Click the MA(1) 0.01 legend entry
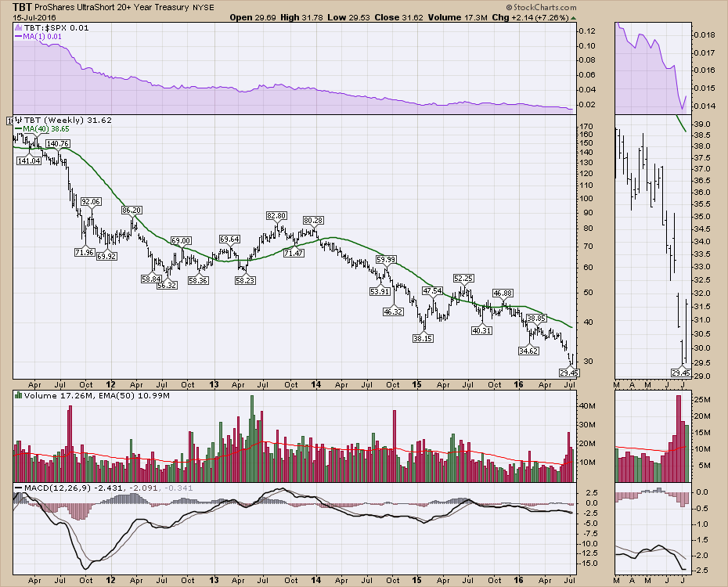728x587 pixels. (x=38, y=37)
